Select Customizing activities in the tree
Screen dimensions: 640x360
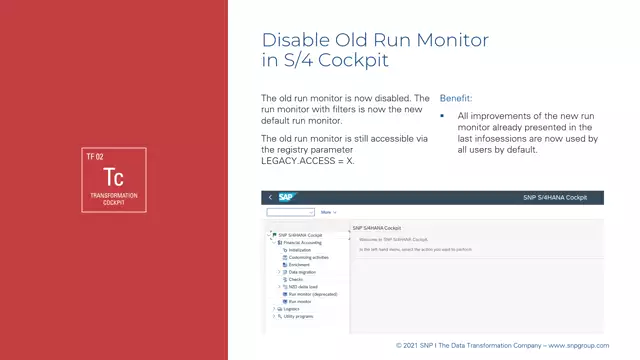[309, 257]
